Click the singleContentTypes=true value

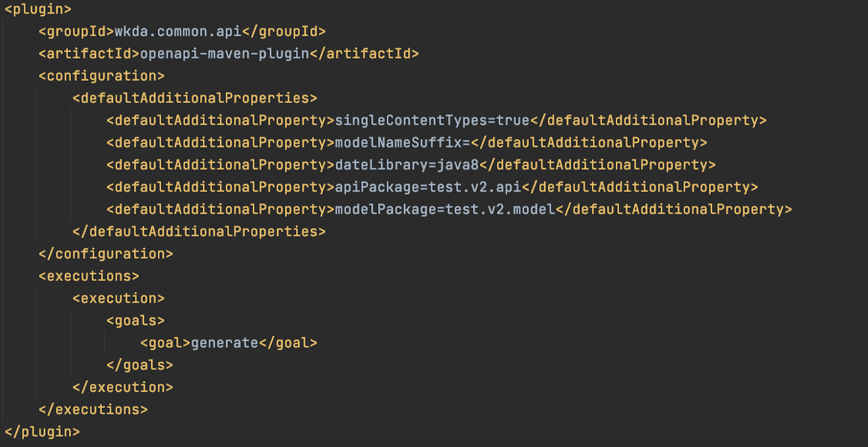(x=432, y=120)
